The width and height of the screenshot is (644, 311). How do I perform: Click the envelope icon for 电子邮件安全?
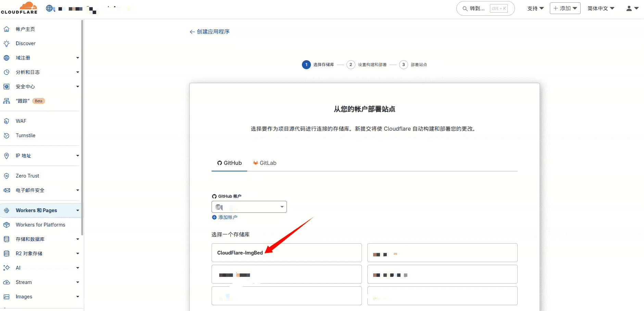7,190
